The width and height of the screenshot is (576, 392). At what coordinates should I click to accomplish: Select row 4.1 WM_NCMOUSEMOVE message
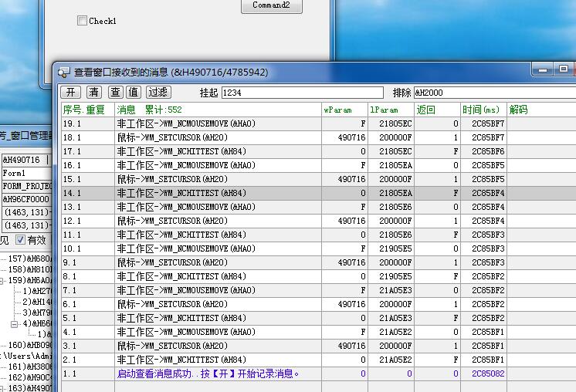point(318,332)
